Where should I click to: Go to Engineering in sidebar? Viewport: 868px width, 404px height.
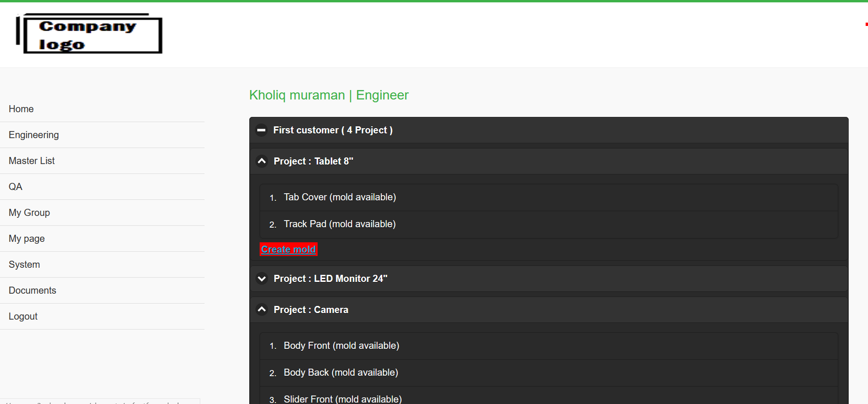click(33, 135)
